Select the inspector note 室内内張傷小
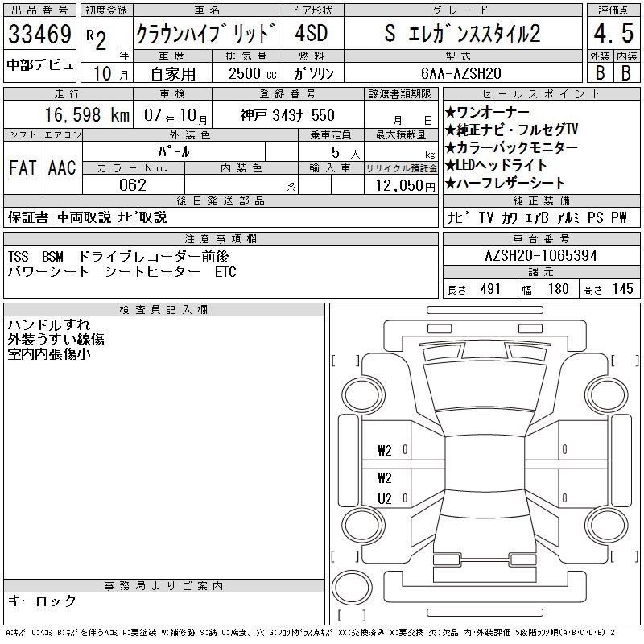Image resolution: width=644 pixels, height=644 pixels. (x=48, y=353)
